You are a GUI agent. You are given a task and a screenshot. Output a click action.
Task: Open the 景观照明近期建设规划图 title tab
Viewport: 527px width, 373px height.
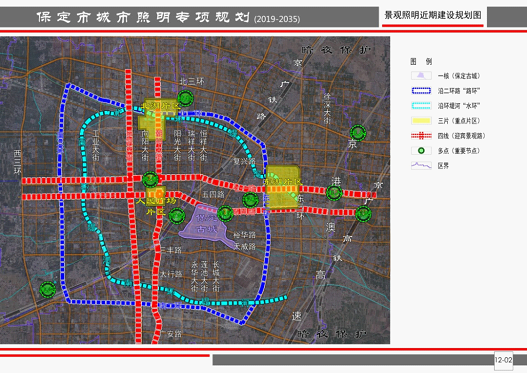[x=433, y=15]
